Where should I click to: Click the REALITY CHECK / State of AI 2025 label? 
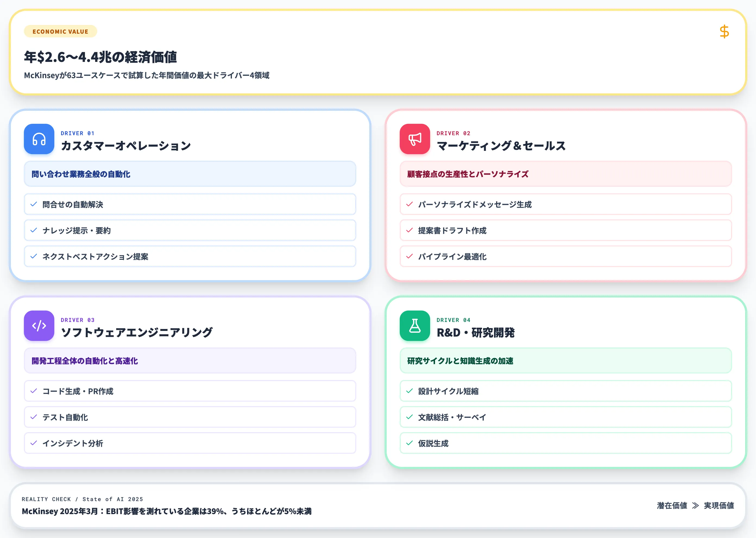[83, 499]
